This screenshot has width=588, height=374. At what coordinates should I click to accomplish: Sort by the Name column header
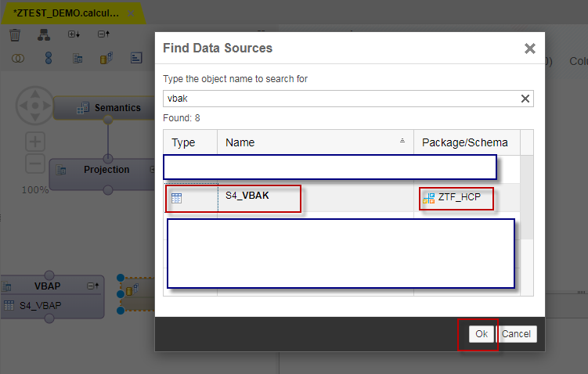point(316,142)
